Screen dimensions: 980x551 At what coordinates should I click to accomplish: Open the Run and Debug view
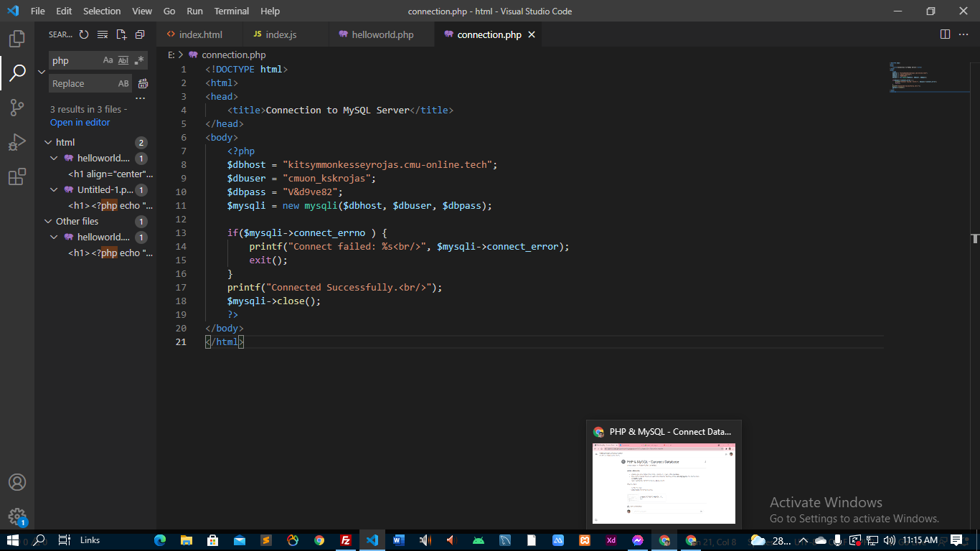(x=17, y=142)
